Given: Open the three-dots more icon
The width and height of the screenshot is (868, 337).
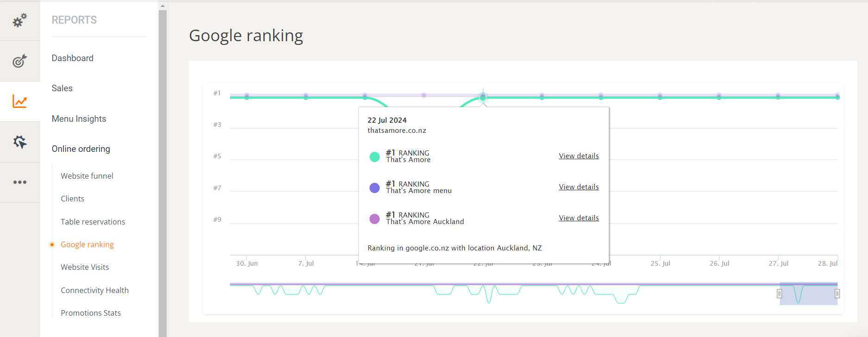Looking at the screenshot, I should (19, 182).
